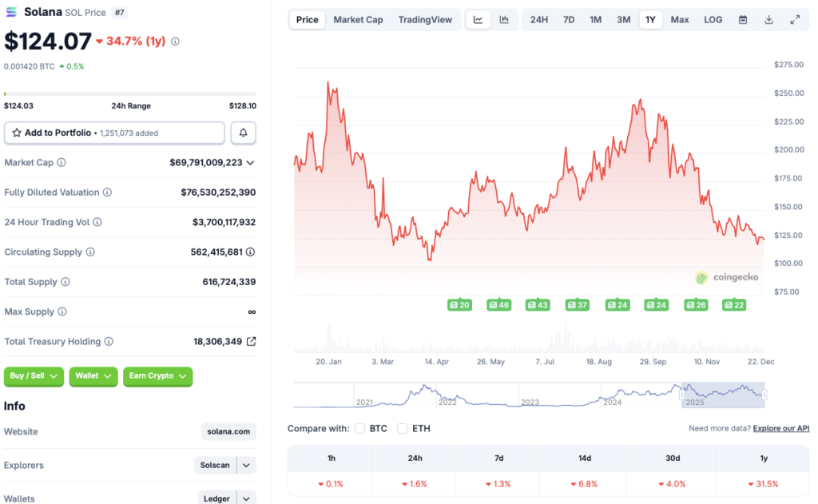Open the Solscan explorers dropdown
Viewport: 818px width, 504px height.
[x=246, y=465]
